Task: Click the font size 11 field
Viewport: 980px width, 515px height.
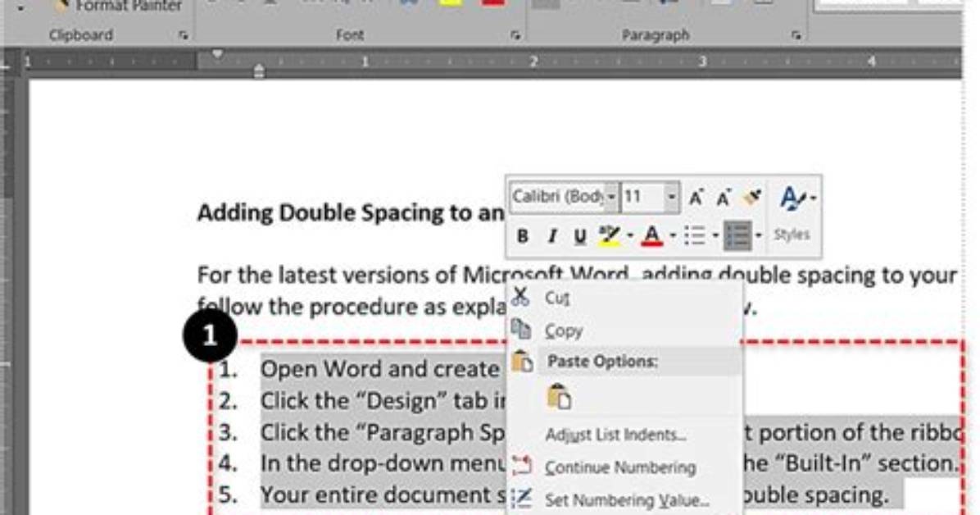Action: tap(642, 197)
